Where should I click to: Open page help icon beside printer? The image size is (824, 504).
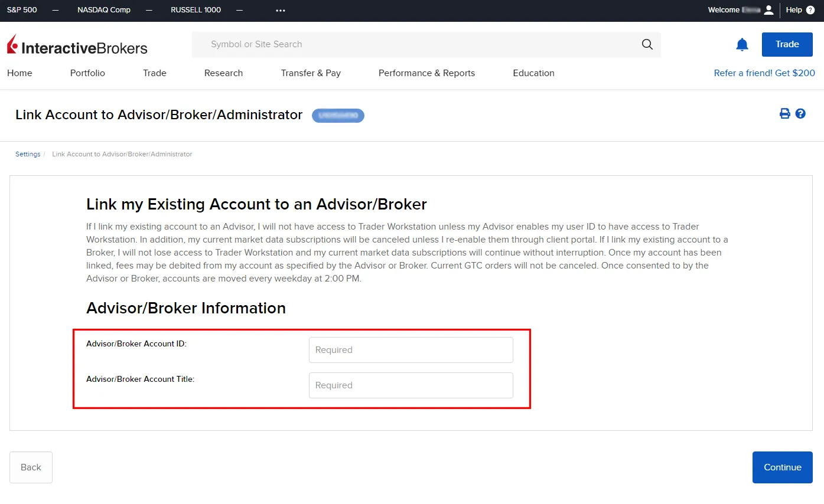coord(800,114)
